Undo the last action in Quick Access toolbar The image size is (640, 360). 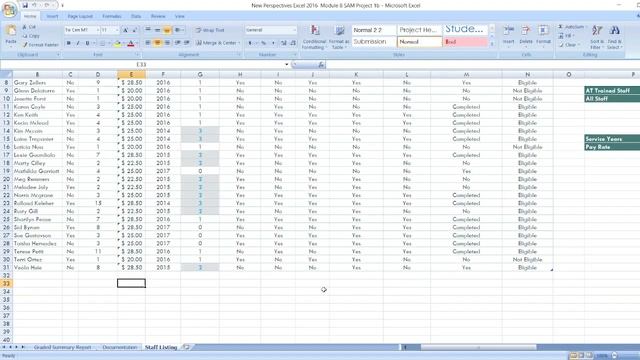click(35, 5)
